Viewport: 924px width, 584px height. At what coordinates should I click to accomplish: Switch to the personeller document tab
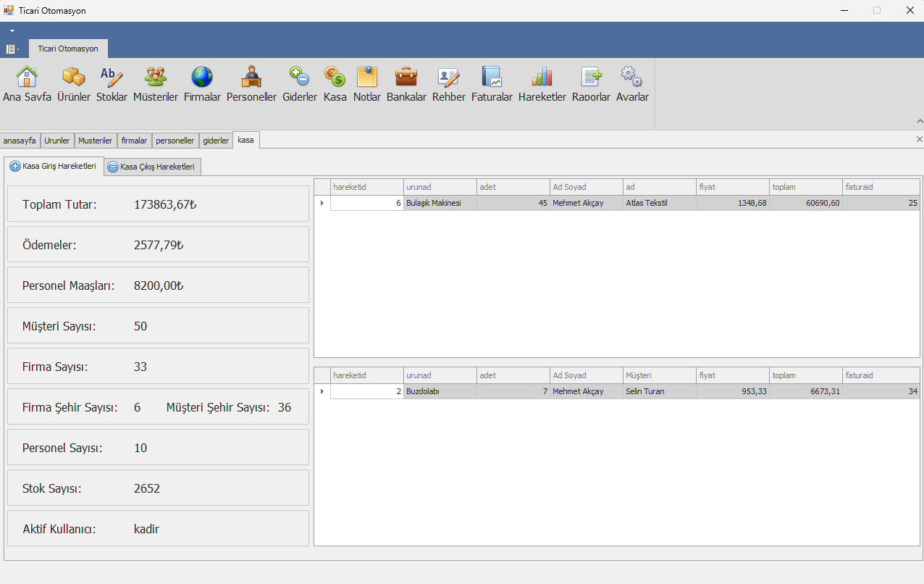pos(175,141)
